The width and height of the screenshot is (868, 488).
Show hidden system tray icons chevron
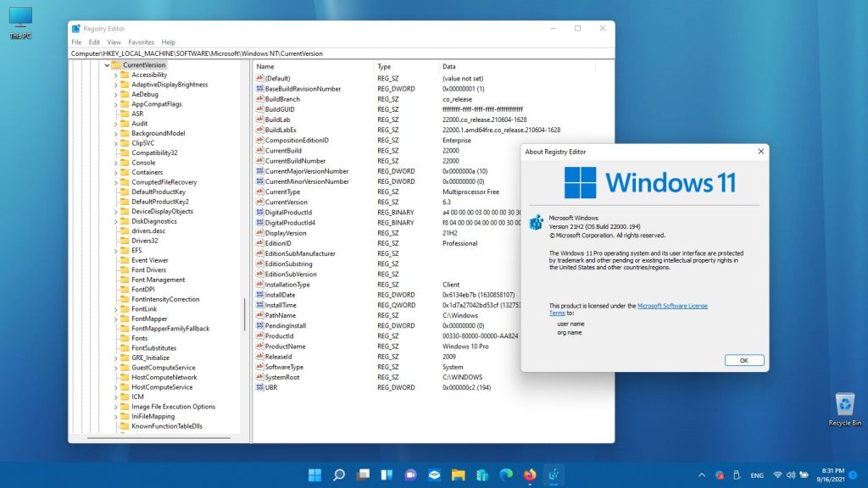[701, 475]
